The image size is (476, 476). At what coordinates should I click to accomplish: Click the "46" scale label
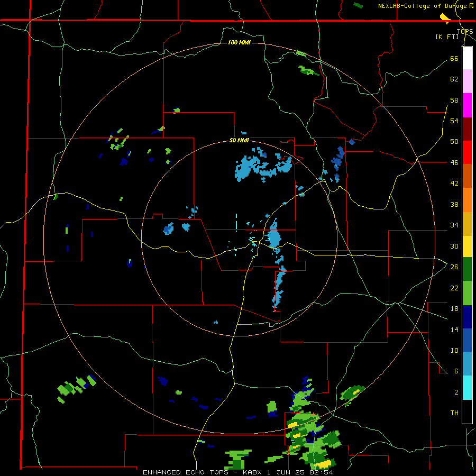pos(454,163)
